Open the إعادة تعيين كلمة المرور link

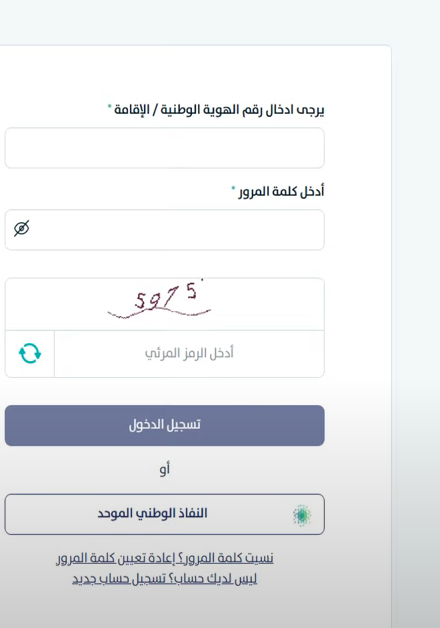[x=116, y=558]
